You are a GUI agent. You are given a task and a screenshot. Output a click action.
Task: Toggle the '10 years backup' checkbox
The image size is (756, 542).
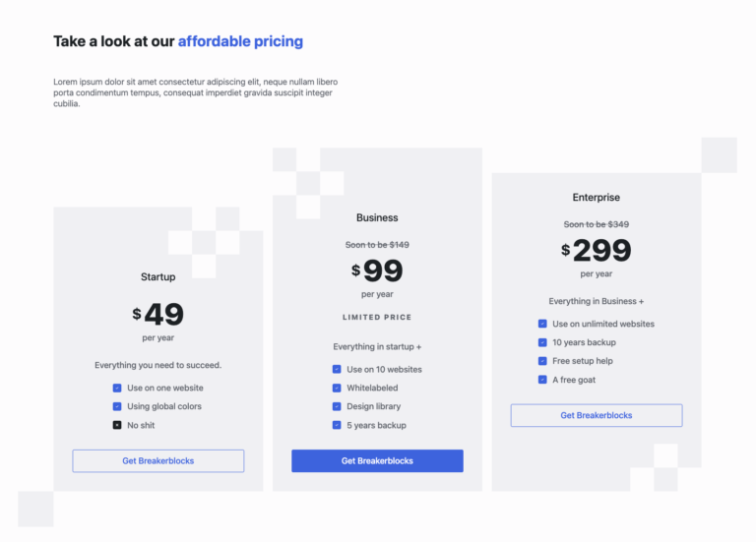[542, 342]
